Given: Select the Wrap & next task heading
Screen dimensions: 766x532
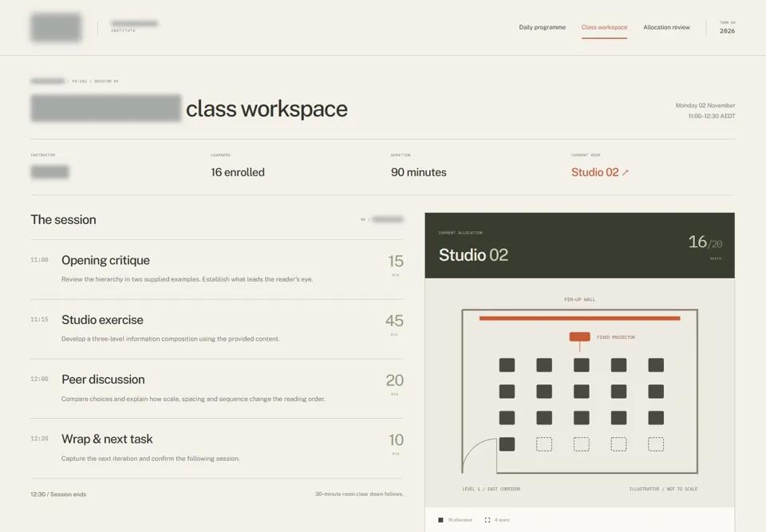Looking at the screenshot, I should 107,439.
